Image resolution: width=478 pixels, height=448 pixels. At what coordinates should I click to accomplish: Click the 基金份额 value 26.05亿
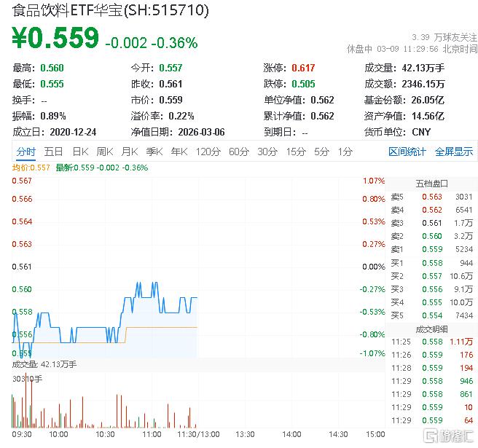[x=428, y=100]
